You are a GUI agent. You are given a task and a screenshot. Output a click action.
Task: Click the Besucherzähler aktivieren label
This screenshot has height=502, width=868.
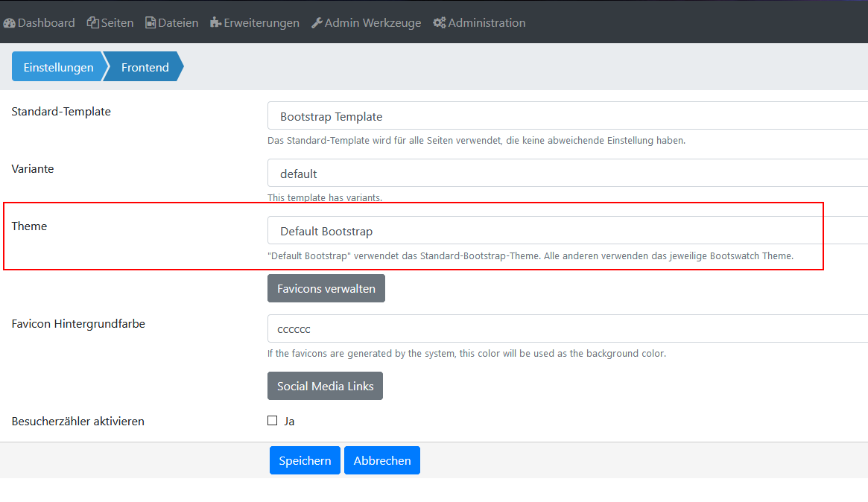point(77,422)
